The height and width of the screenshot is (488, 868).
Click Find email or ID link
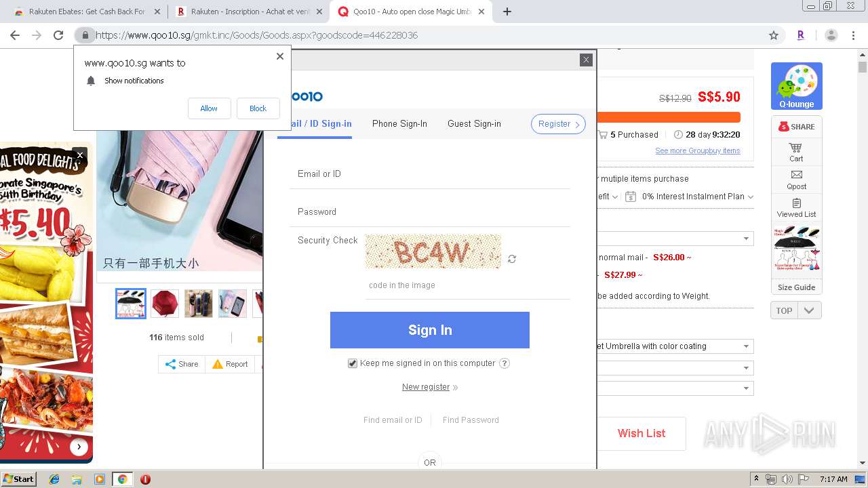pyautogui.click(x=393, y=420)
